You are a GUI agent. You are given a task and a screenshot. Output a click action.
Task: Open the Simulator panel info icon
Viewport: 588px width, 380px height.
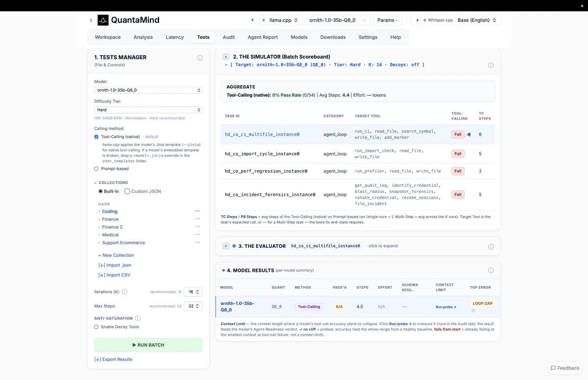(x=491, y=65)
